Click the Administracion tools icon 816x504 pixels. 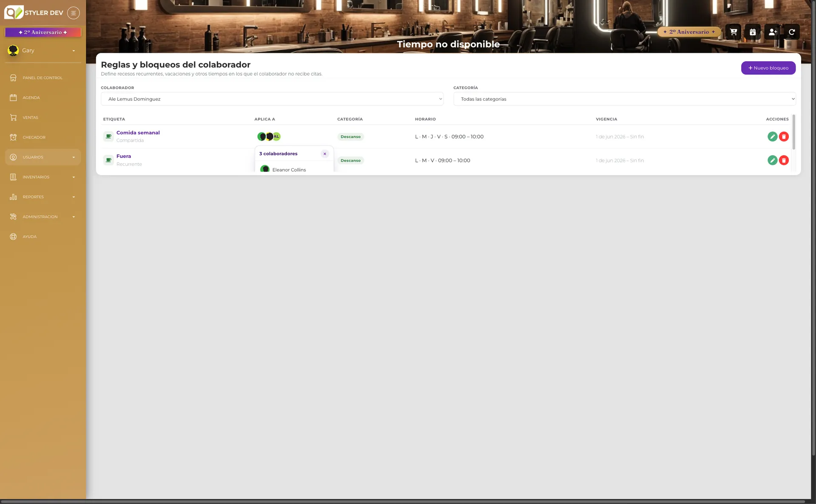pos(13,217)
